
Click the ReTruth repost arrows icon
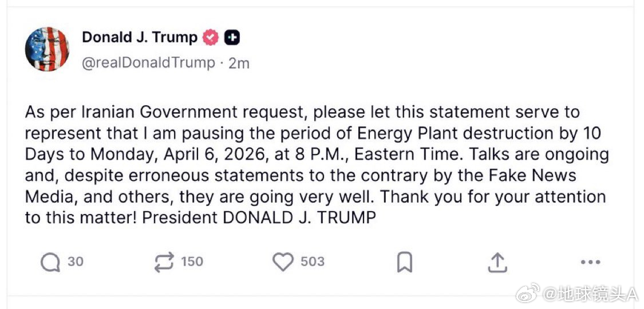(x=164, y=262)
